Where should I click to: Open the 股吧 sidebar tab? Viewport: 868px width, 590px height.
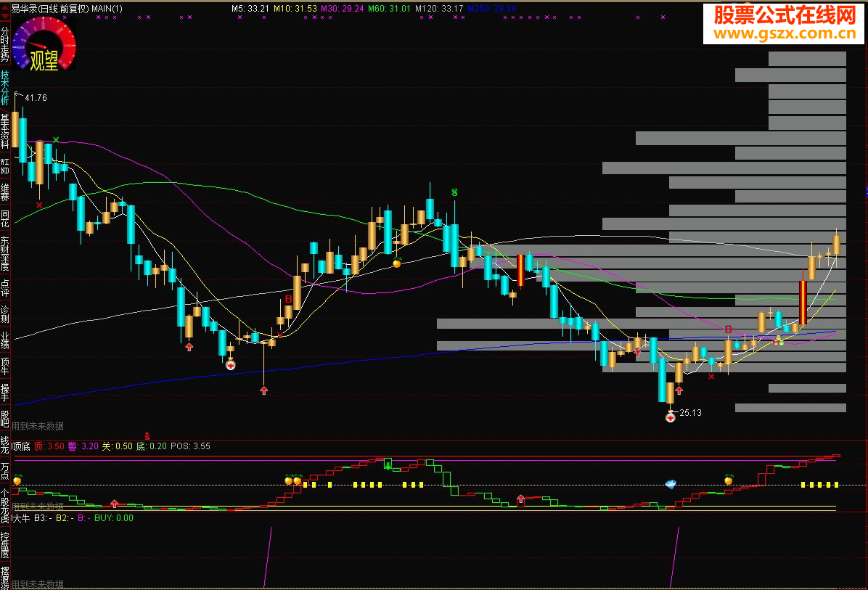coord(4,419)
